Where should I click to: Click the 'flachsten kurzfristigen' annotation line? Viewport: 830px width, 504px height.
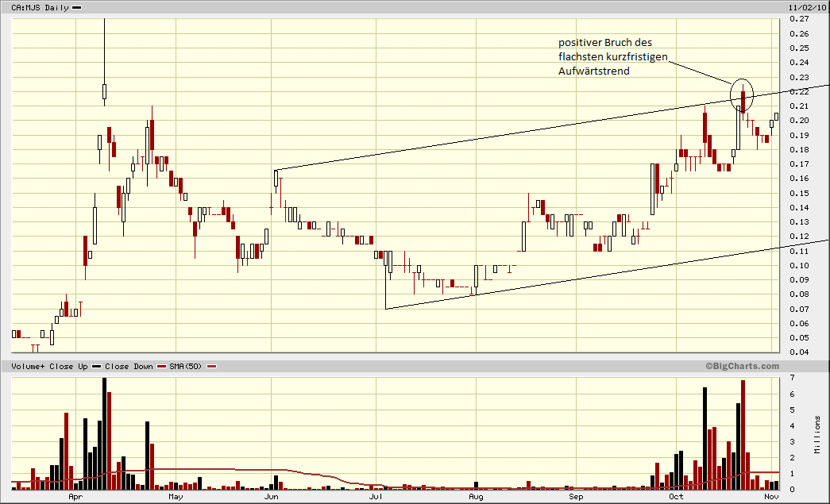[x=613, y=57]
